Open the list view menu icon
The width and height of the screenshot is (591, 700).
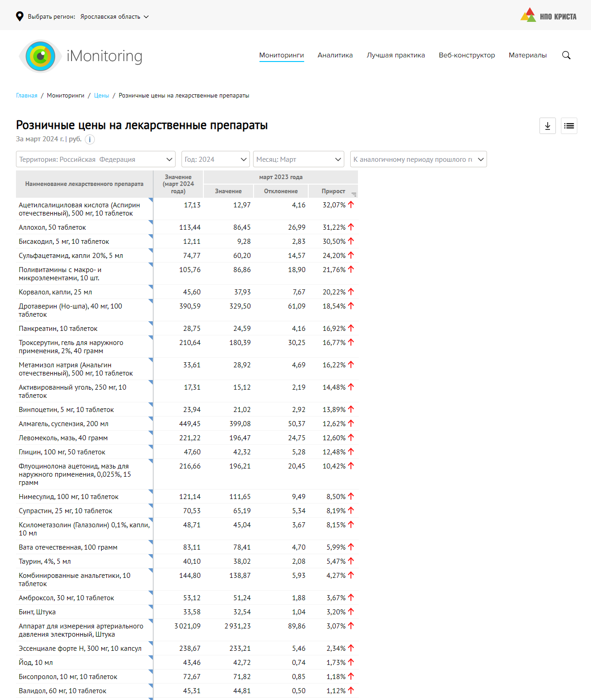[569, 126]
